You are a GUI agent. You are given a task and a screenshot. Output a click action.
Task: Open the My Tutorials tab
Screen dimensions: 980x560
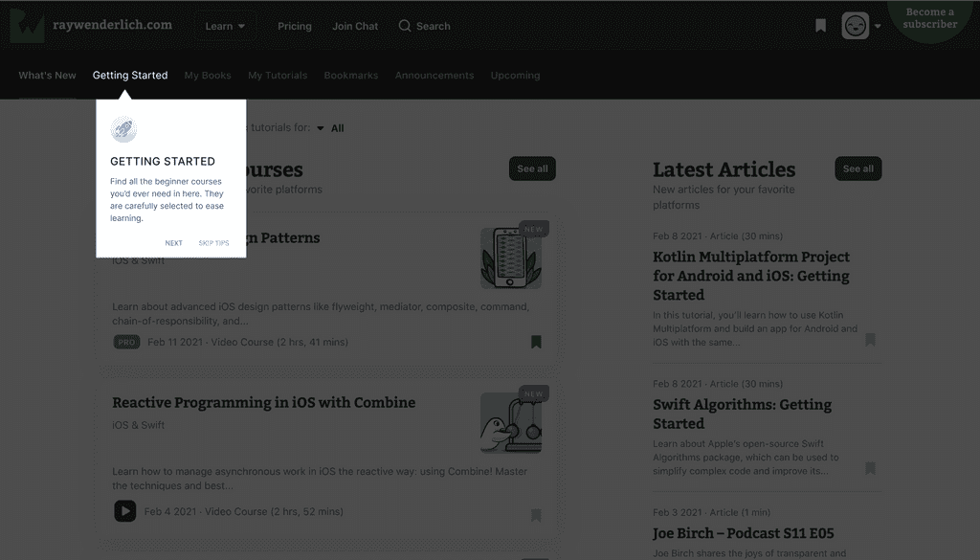click(x=278, y=75)
